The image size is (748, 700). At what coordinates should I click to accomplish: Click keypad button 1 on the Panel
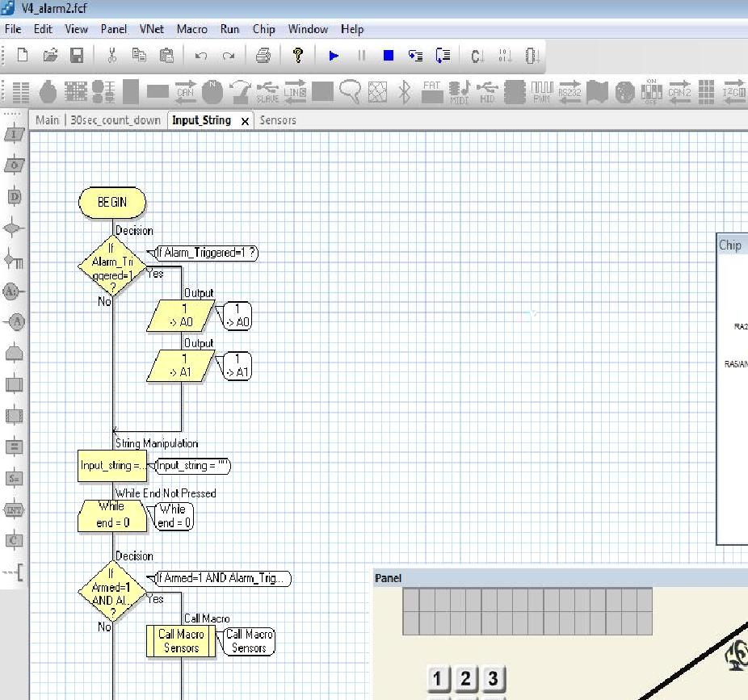pyautogui.click(x=437, y=678)
